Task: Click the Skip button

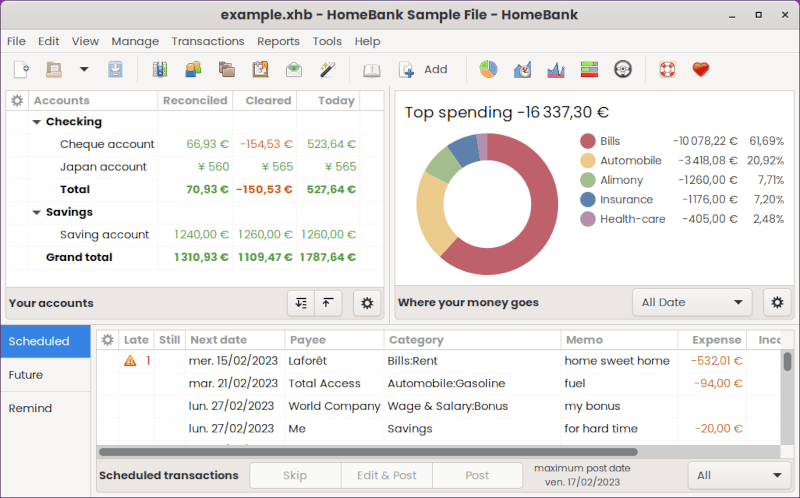Action: tap(295, 476)
